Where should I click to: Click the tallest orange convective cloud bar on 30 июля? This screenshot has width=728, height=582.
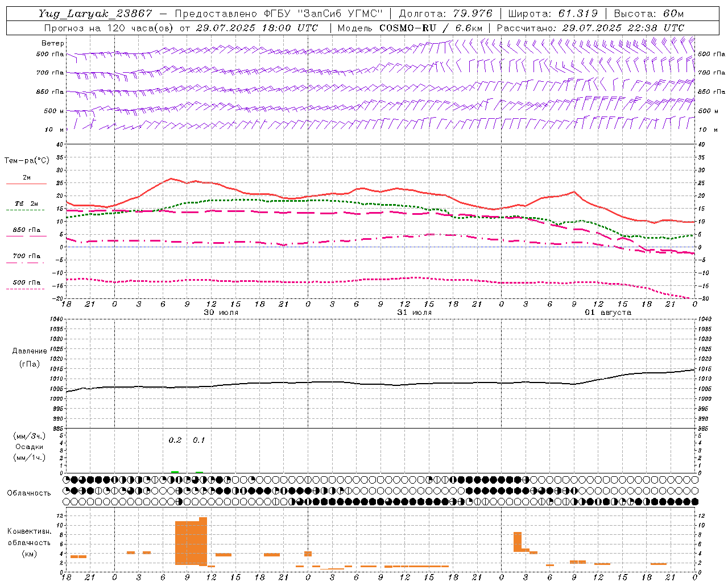(x=203, y=541)
